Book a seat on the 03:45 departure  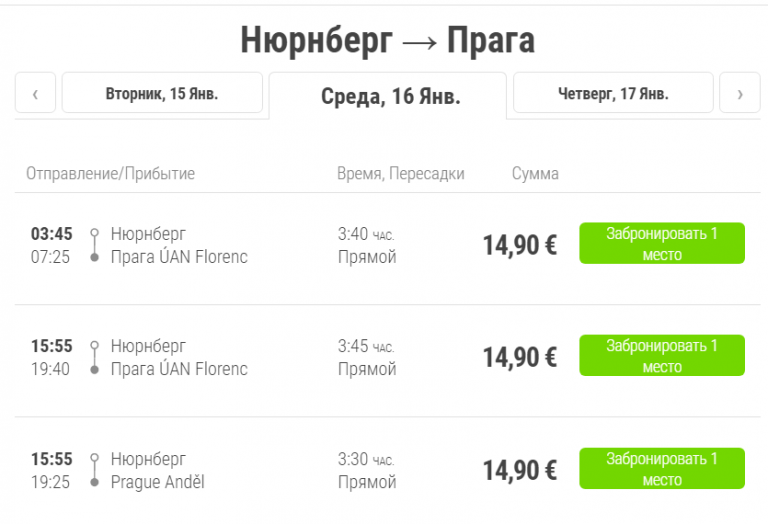click(x=662, y=244)
